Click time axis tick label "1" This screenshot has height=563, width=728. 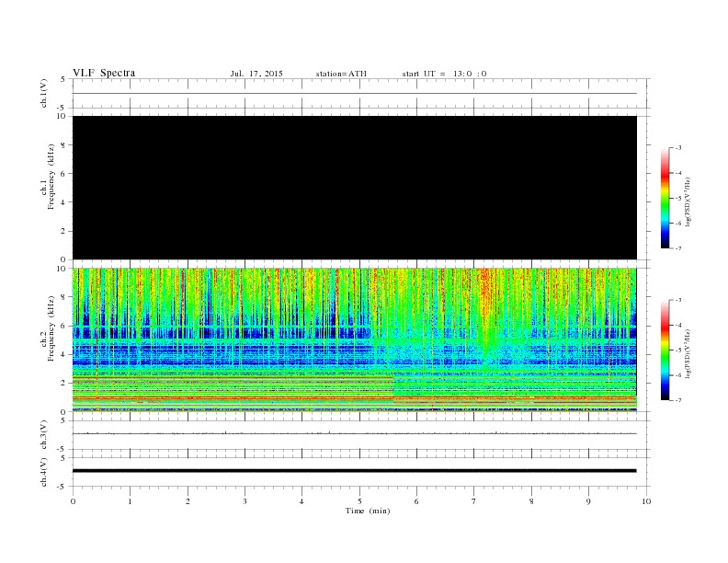pos(130,501)
